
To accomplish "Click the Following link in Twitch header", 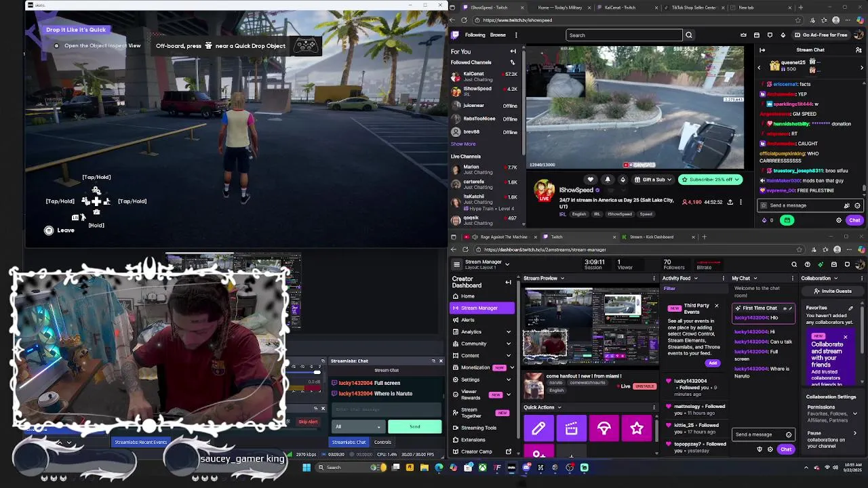I will click(x=475, y=35).
